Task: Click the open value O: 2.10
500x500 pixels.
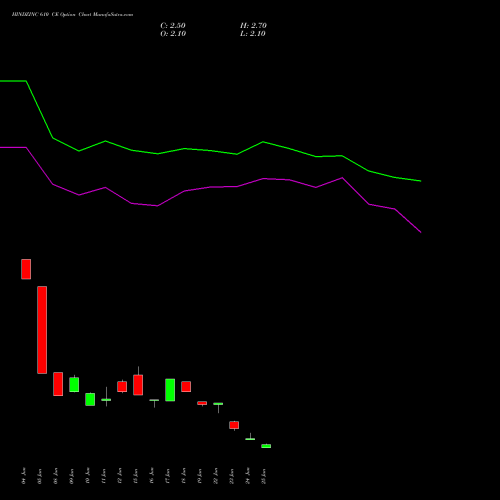Action: point(173,34)
